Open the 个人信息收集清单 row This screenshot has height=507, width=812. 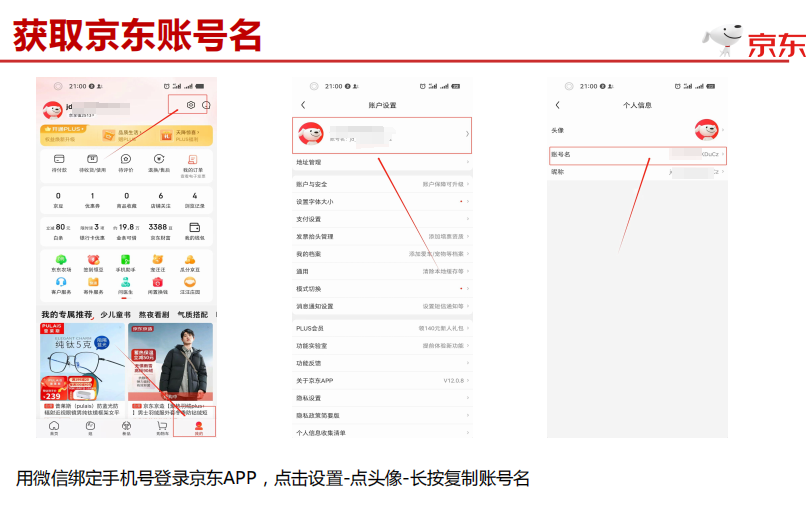382,432
